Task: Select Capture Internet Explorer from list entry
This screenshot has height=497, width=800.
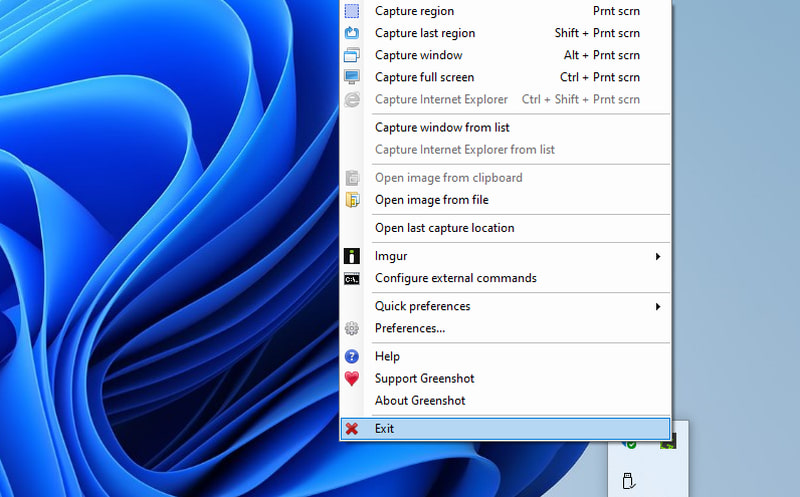Action: pos(464,150)
